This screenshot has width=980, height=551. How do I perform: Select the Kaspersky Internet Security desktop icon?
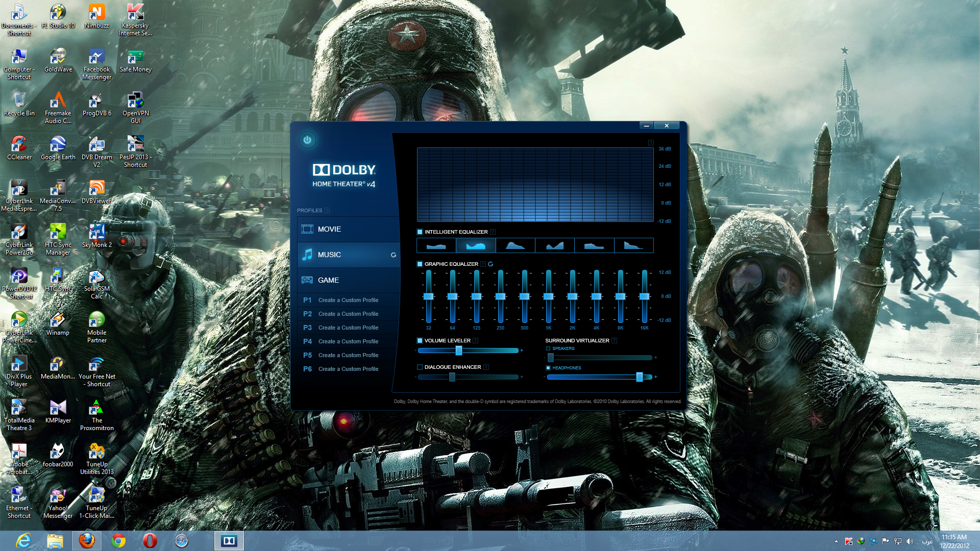click(135, 20)
